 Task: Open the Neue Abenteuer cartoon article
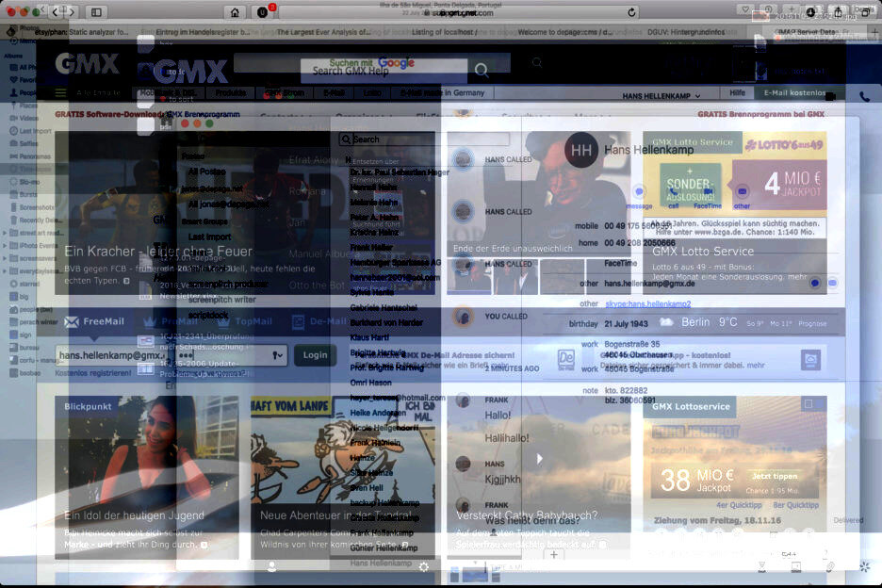(x=343, y=477)
